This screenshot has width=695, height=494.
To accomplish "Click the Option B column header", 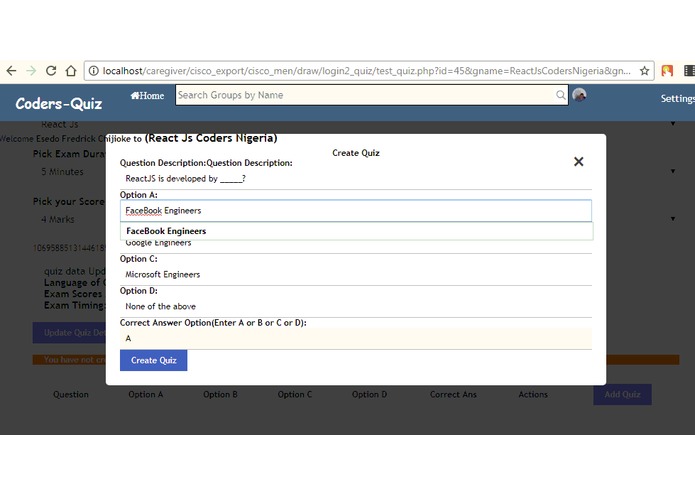I will click(220, 394).
